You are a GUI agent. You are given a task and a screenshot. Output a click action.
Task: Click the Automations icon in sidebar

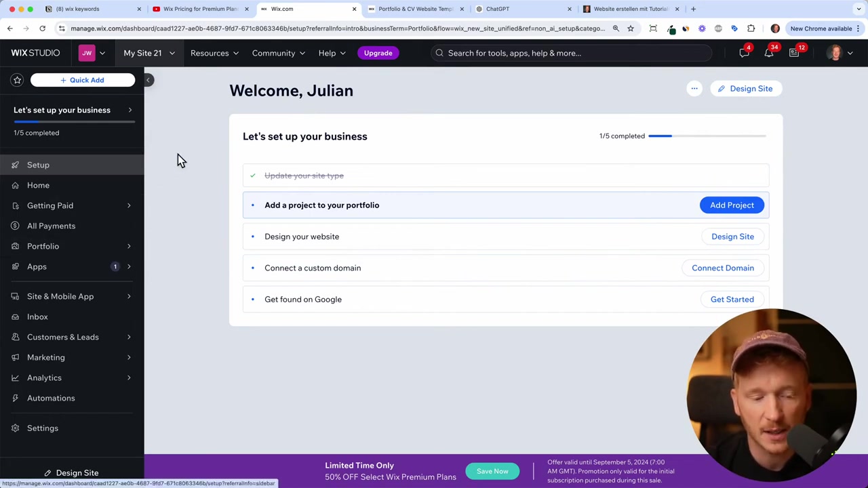tap(15, 398)
